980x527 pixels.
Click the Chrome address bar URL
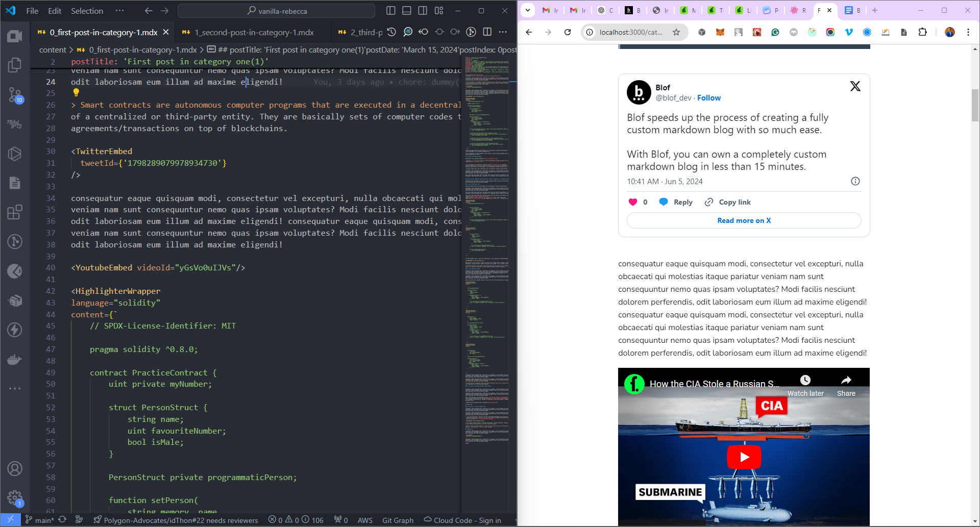[631, 32]
